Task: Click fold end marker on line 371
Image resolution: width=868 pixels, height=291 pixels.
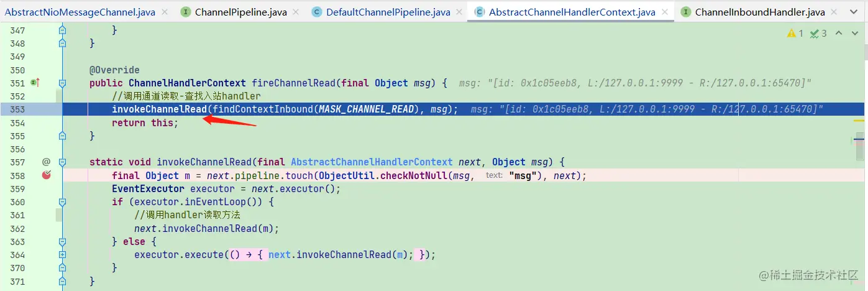Action: coord(62,281)
